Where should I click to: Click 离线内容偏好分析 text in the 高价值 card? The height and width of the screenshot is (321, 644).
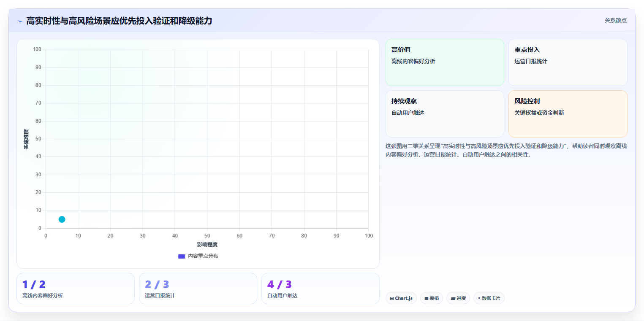(413, 61)
